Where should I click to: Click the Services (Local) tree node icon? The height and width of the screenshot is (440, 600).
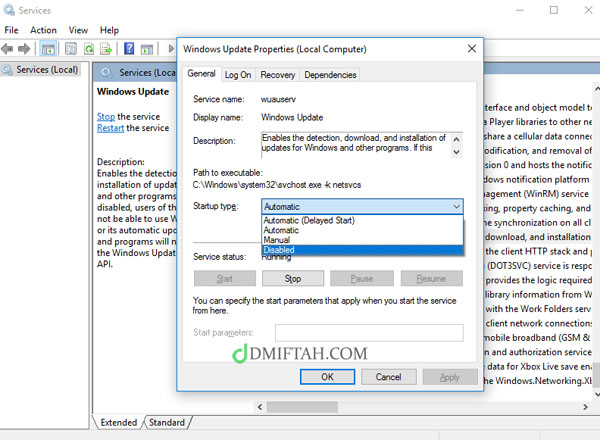(x=7, y=70)
